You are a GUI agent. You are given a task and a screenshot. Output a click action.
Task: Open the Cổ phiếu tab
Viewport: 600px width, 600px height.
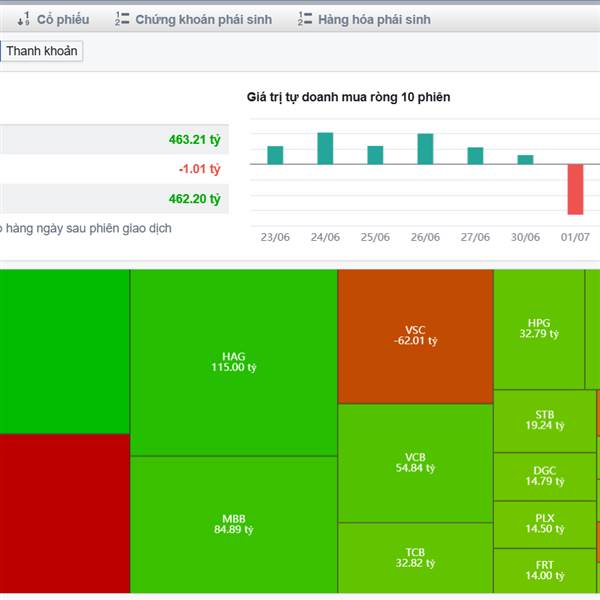pyautogui.click(x=63, y=20)
